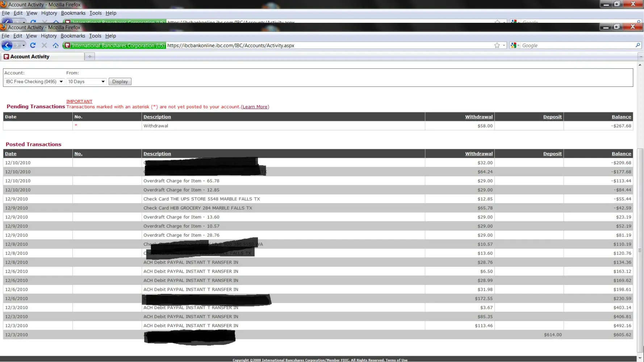Open the Bookmarks menu of the front window
Image resolution: width=644 pixels, height=362 pixels.
tap(72, 36)
